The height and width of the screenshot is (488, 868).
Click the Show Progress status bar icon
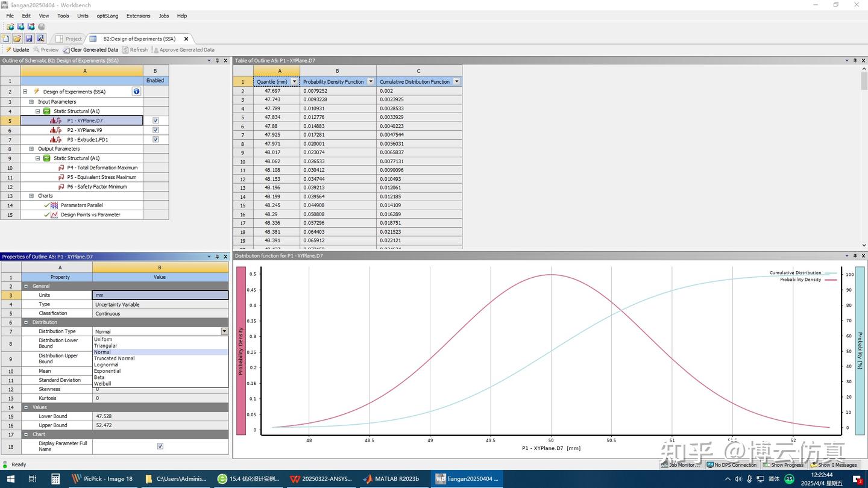784,465
